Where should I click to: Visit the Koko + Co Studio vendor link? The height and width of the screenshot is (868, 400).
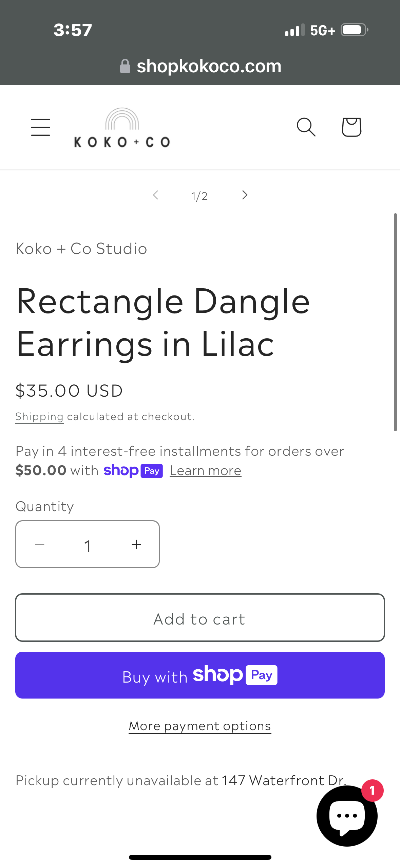point(81,248)
